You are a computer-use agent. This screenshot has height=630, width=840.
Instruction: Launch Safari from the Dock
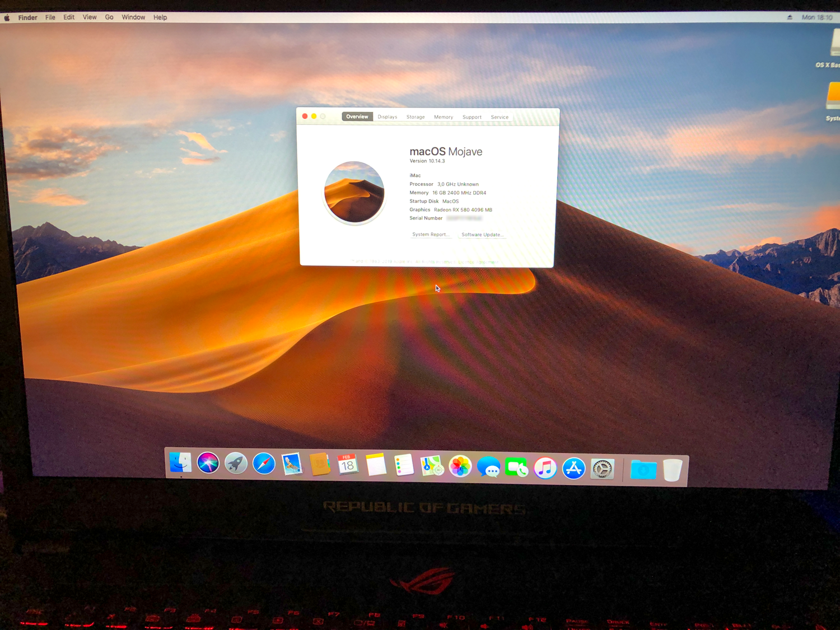pyautogui.click(x=264, y=464)
